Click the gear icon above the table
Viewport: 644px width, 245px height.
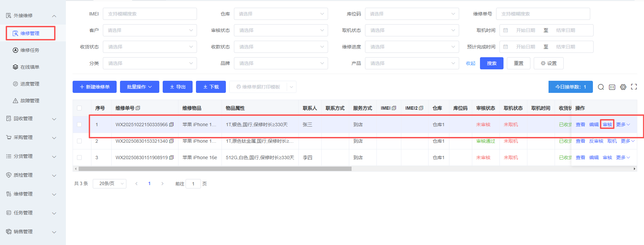[x=623, y=87]
